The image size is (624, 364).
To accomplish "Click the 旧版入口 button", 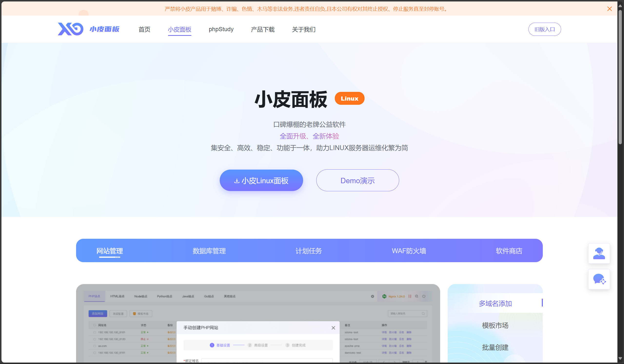I will point(544,29).
